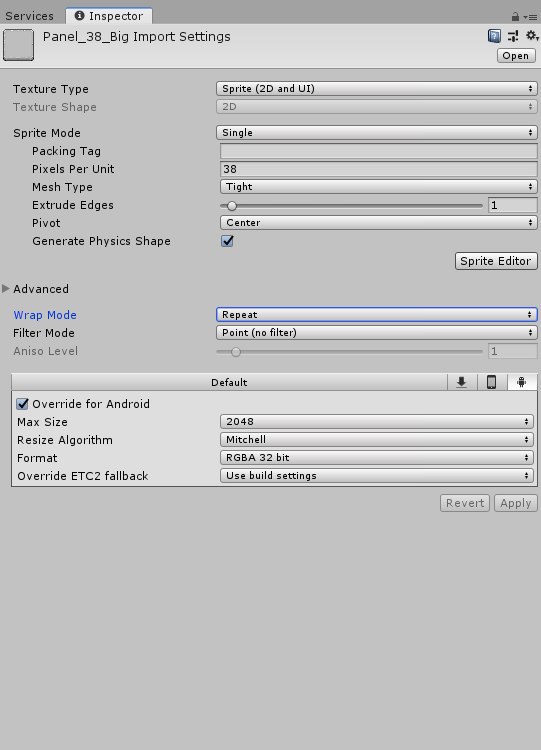
Task: Click the Extrude Edges slider handle
Action: (232, 206)
